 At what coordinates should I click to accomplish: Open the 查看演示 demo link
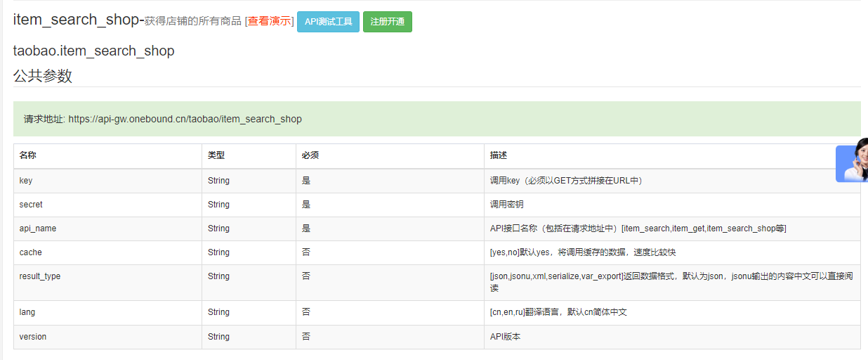pyautogui.click(x=270, y=21)
